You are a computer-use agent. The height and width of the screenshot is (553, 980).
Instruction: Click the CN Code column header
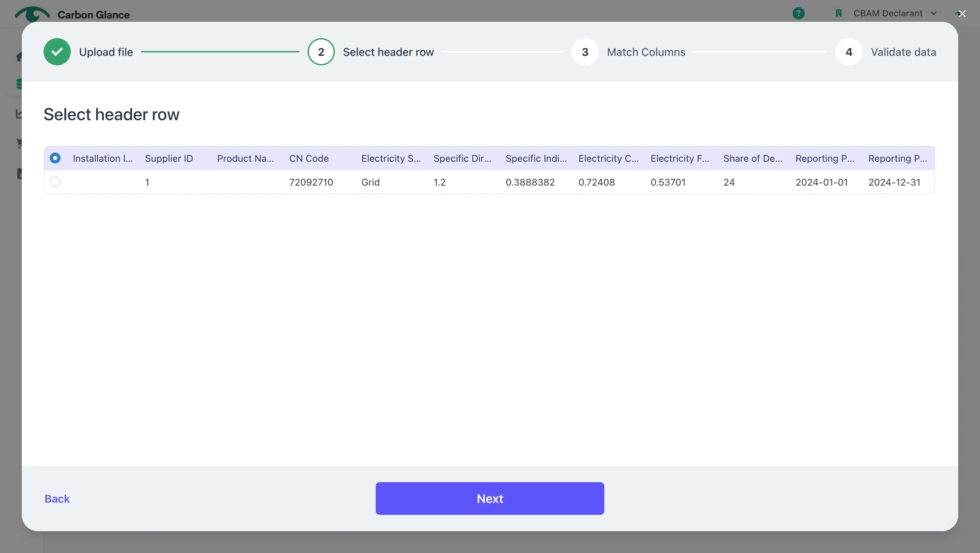tap(309, 158)
